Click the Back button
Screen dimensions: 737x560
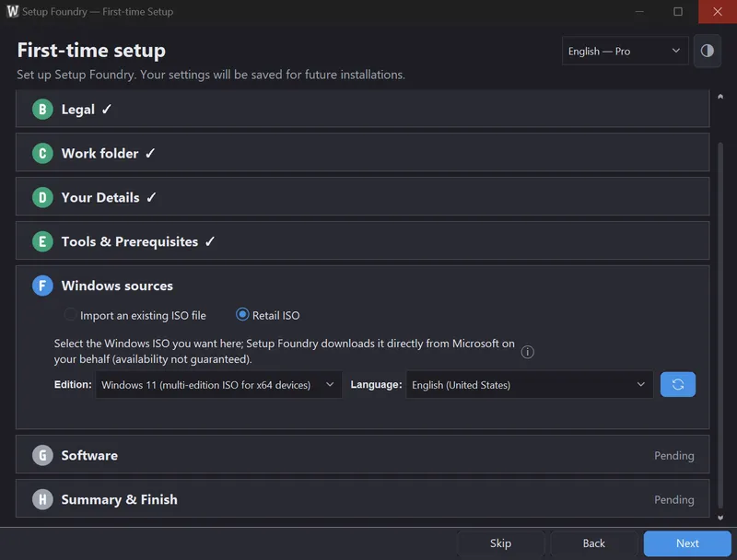(593, 543)
